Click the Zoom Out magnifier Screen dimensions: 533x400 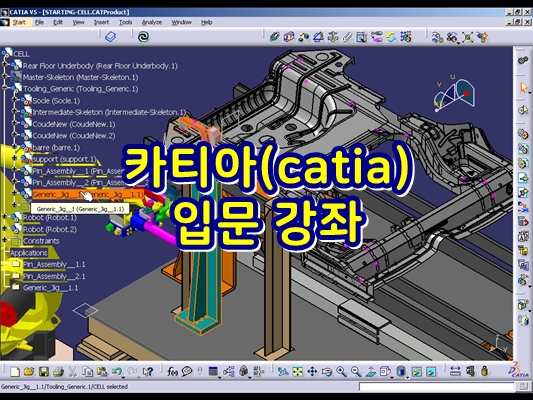356,371
